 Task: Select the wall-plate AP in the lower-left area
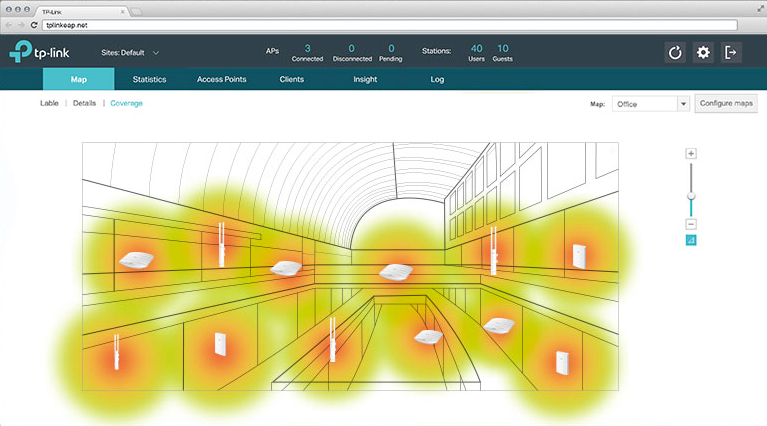[x=220, y=344]
